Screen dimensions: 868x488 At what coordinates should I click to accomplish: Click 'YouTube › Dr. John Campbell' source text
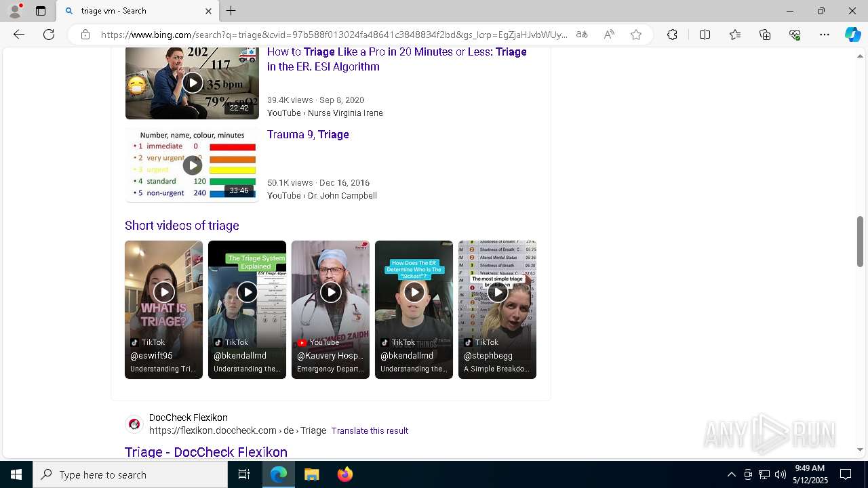click(322, 196)
